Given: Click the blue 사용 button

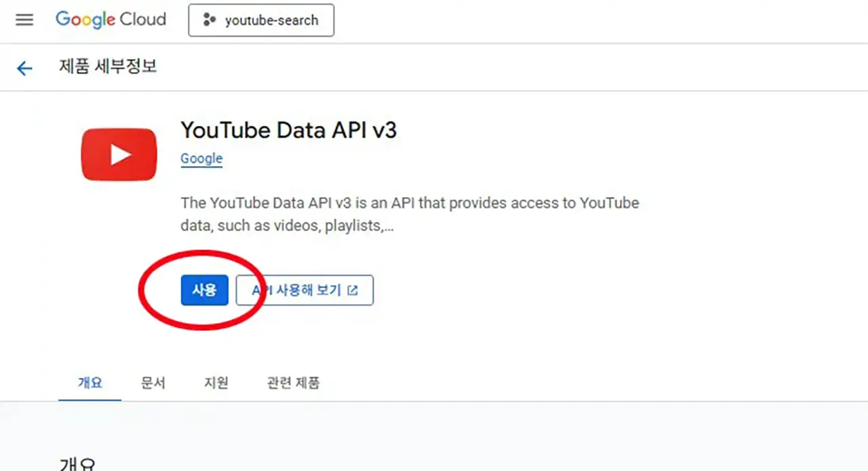Looking at the screenshot, I should [x=204, y=289].
